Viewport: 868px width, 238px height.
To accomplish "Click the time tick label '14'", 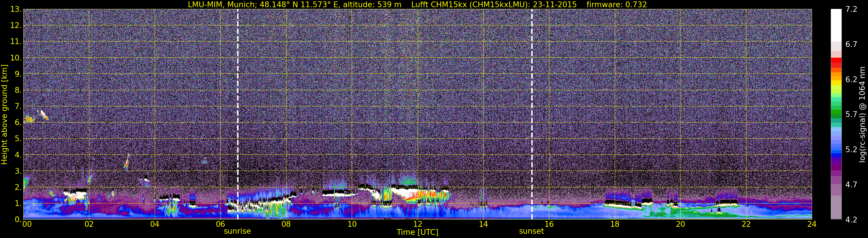I will (x=483, y=224).
